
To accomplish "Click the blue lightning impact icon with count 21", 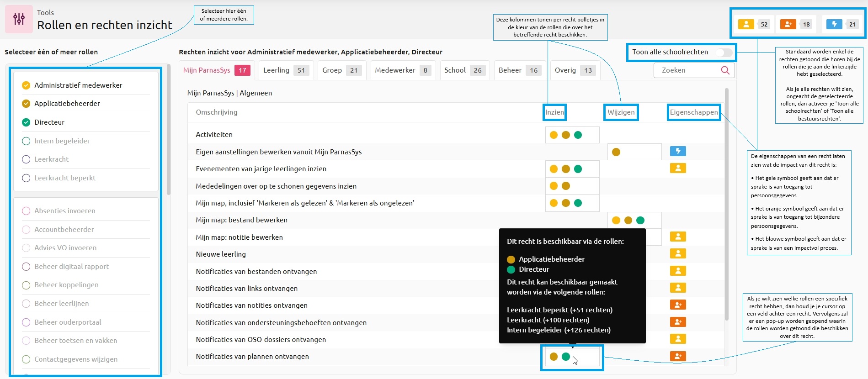I will pos(834,24).
